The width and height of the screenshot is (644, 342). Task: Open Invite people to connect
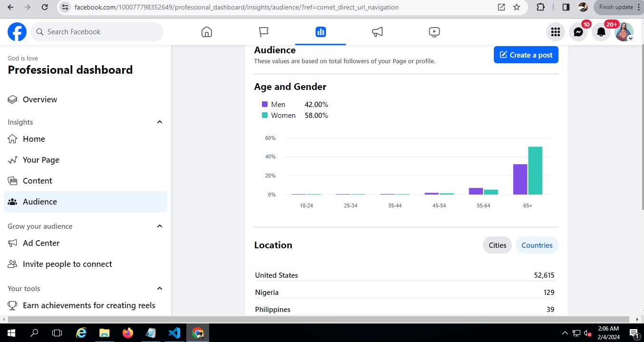[x=67, y=264]
